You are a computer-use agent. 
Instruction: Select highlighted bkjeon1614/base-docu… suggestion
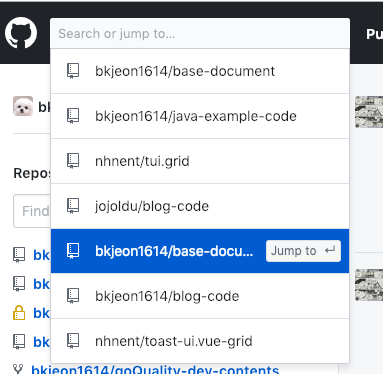[x=200, y=251]
